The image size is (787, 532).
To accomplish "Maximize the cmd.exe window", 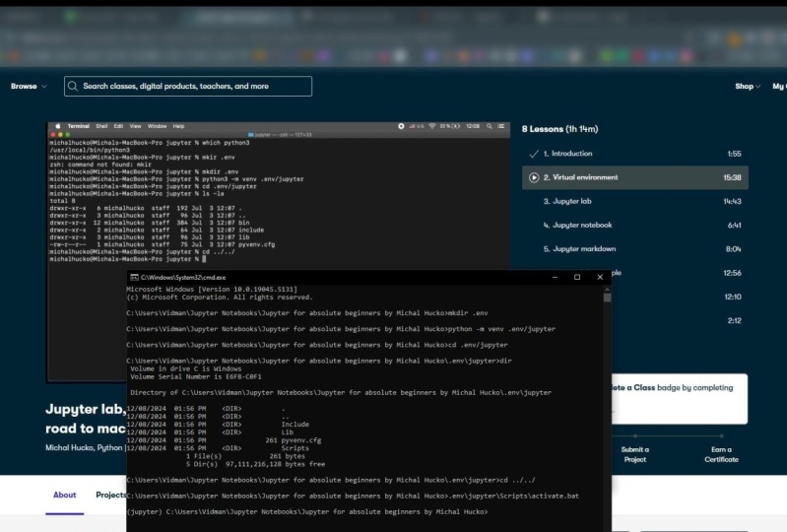I will [x=577, y=277].
